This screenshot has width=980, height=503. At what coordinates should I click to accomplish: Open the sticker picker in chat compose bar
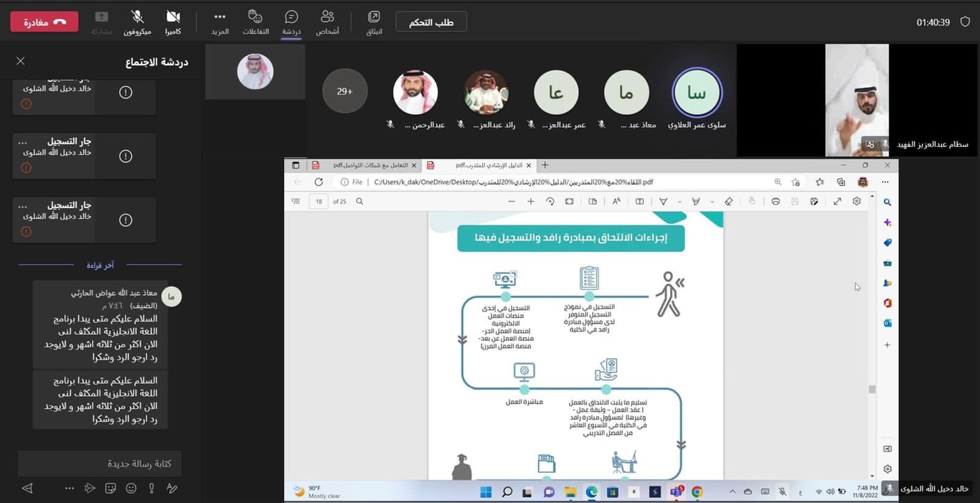110,488
